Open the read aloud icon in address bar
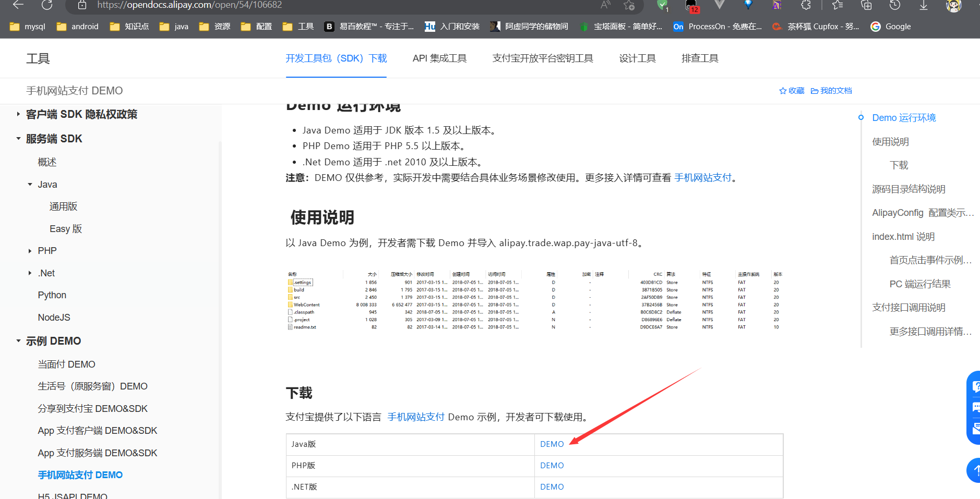The image size is (980, 499). pyautogui.click(x=605, y=5)
